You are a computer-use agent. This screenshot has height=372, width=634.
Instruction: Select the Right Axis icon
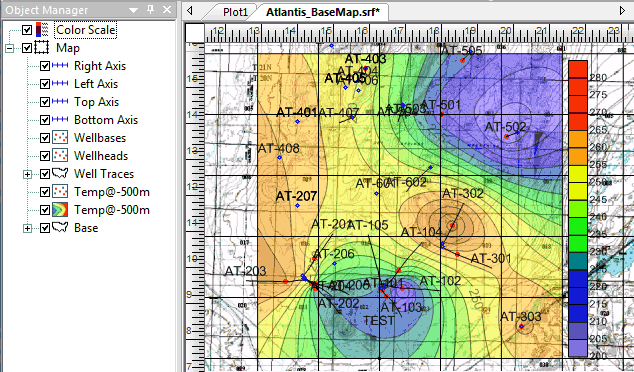point(60,66)
